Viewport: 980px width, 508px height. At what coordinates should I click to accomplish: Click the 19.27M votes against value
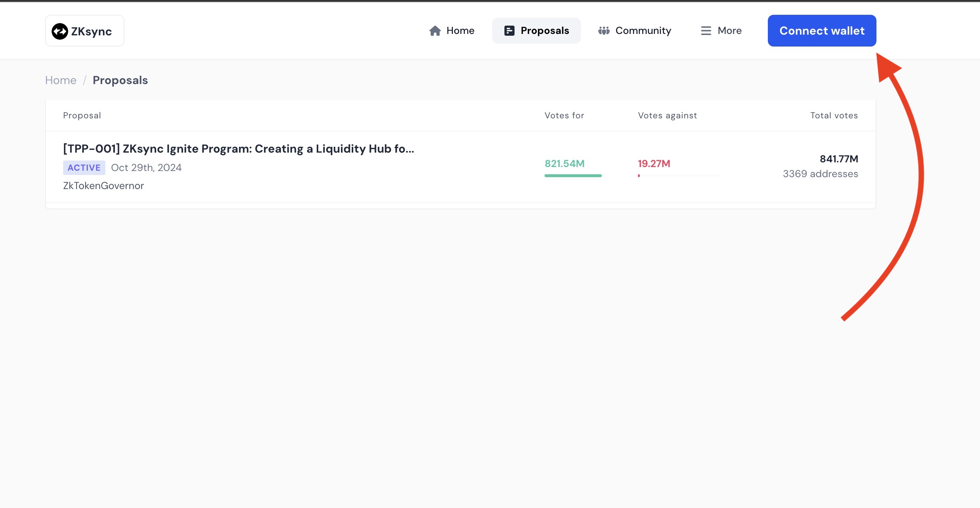coord(654,164)
